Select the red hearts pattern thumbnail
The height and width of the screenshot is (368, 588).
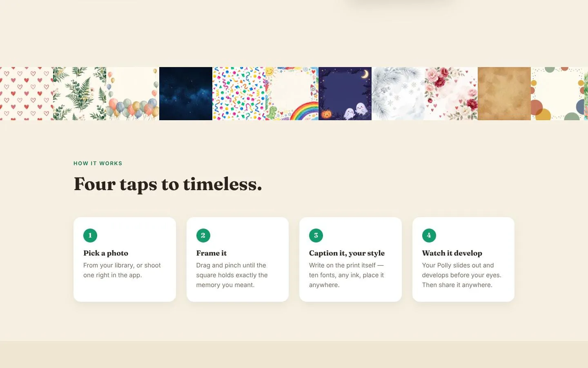(x=27, y=94)
